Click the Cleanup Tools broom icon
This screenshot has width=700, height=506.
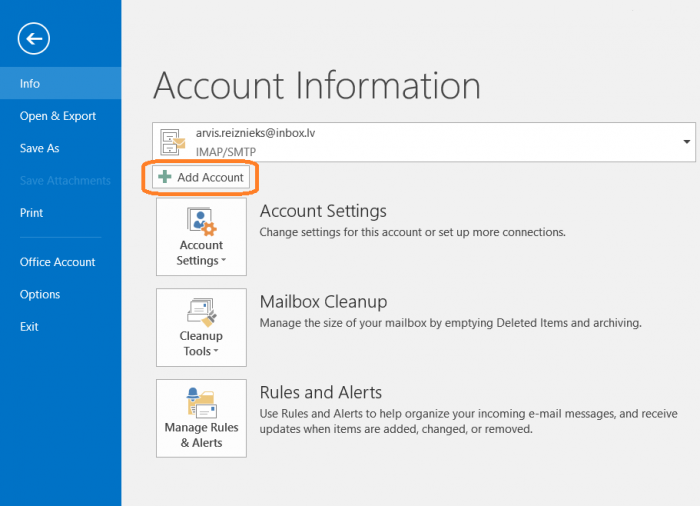(x=202, y=312)
